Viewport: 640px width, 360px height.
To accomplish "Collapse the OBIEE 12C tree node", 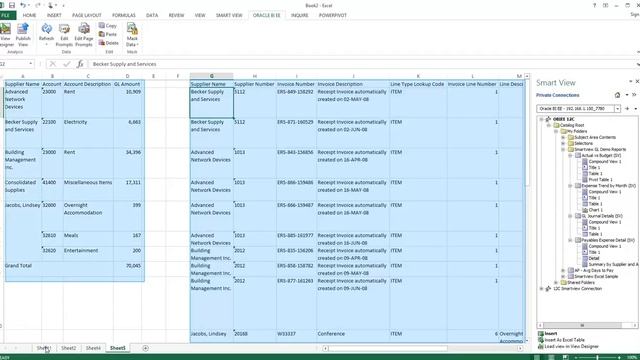I will pyautogui.click(x=541, y=119).
